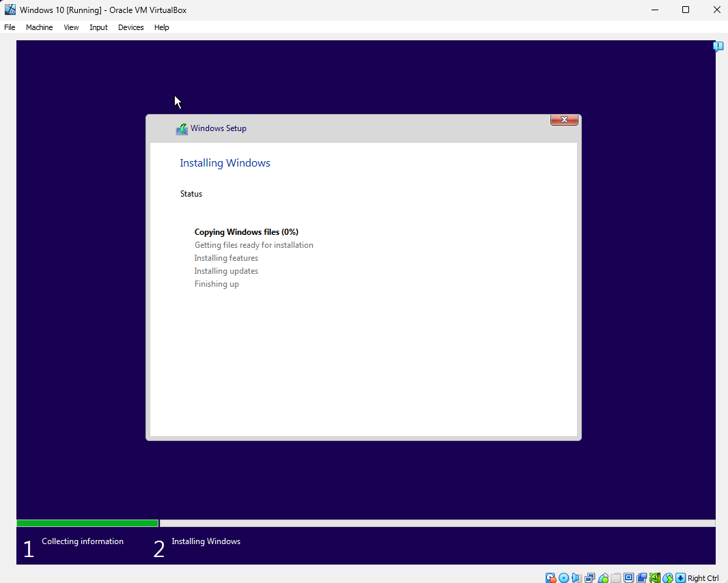Click the Windows Setup dialog title icon
The height and width of the screenshot is (583, 728).
182,128
